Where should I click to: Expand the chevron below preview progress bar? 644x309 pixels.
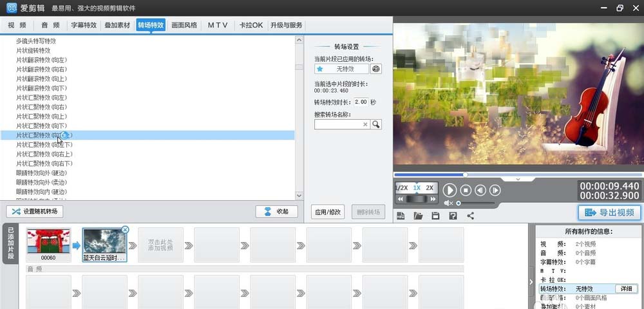[x=518, y=179]
